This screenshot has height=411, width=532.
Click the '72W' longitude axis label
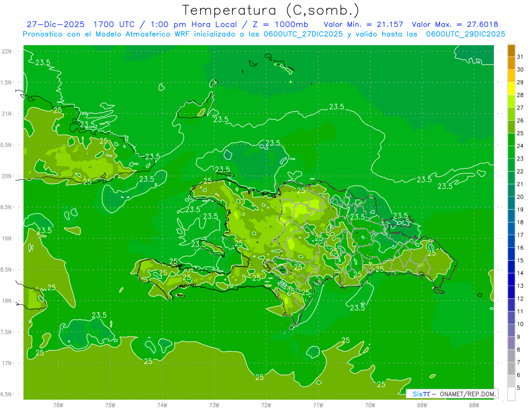click(x=266, y=405)
